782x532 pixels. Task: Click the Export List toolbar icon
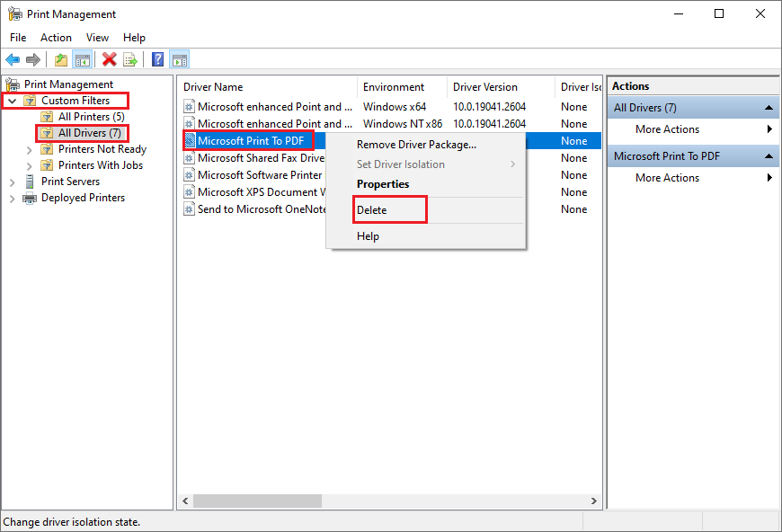point(130,60)
